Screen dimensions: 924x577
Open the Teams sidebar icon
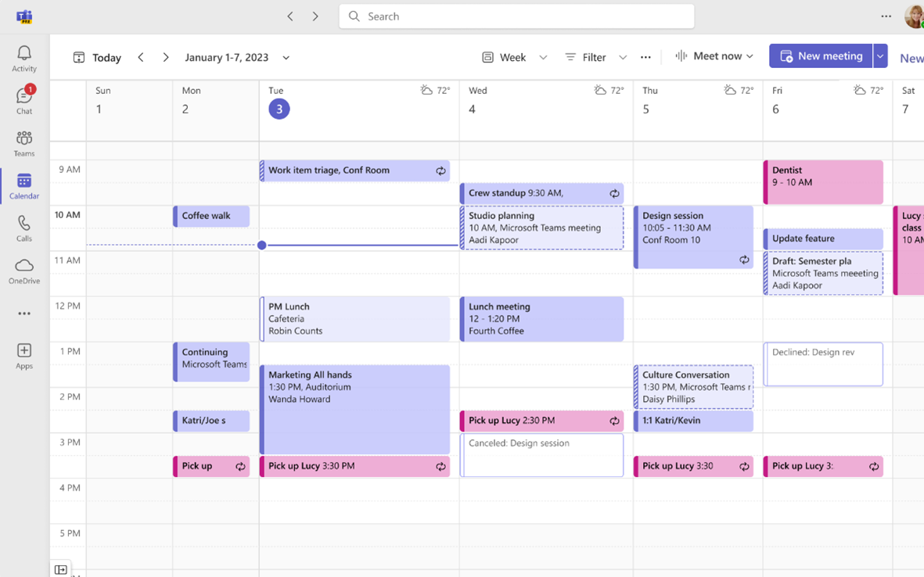(24, 143)
